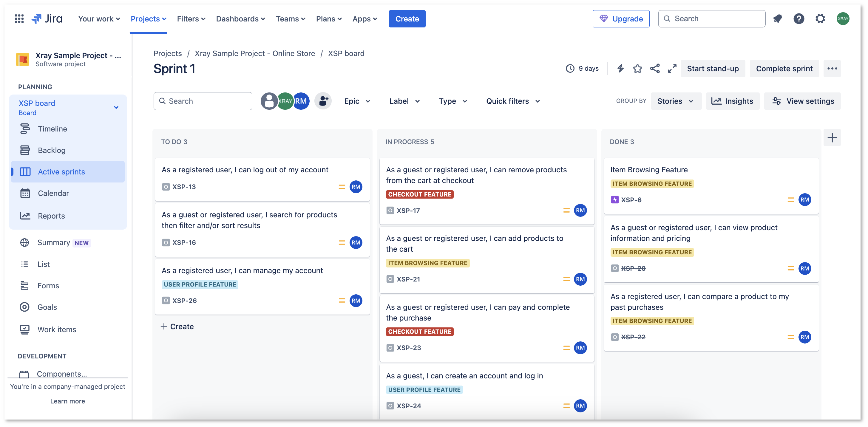Open Summary in sidebar
This screenshot has width=868, height=427.
click(68, 242)
